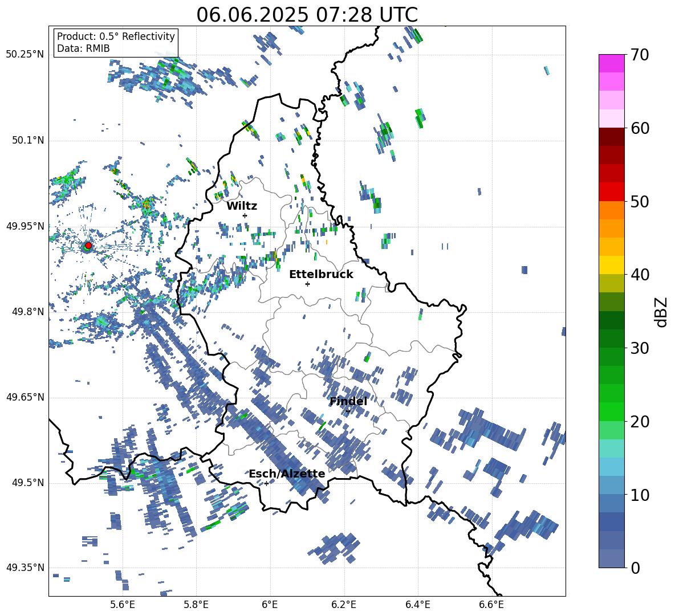Click the Ettelbruck city label

point(321,275)
